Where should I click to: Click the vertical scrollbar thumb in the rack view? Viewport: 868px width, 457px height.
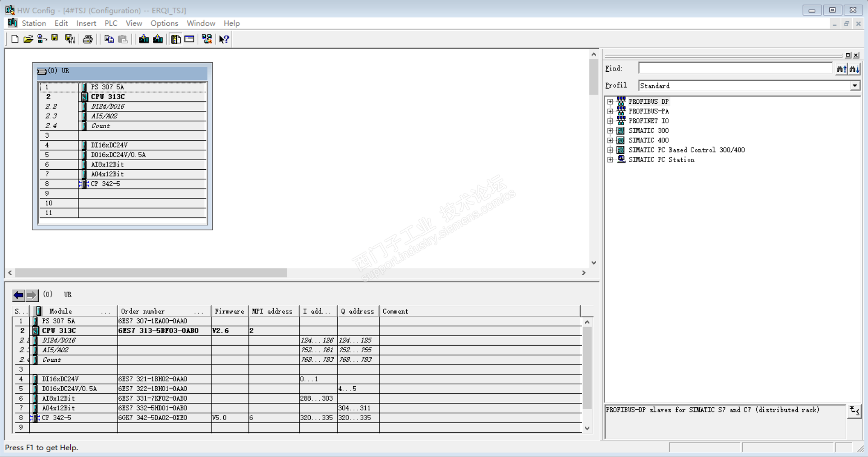[x=594, y=77]
